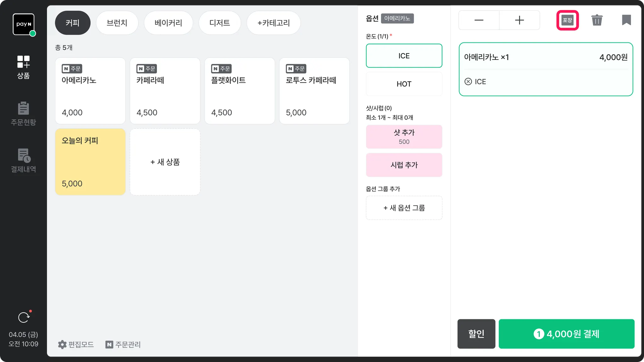Decrease quantity with minus button

click(x=479, y=20)
